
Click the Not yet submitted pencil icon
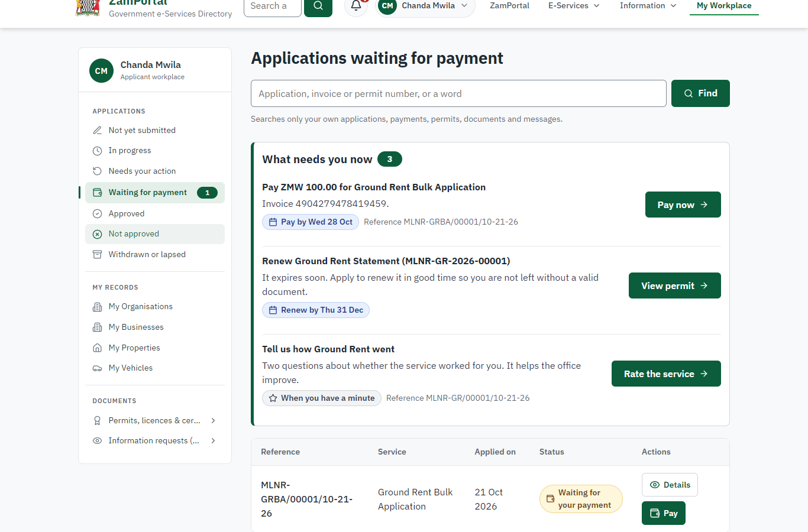pyautogui.click(x=98, y=130)
